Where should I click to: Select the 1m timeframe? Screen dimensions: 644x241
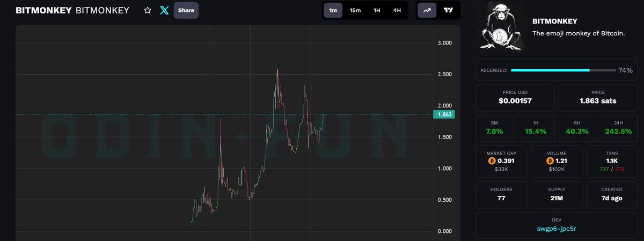(333, 10)
